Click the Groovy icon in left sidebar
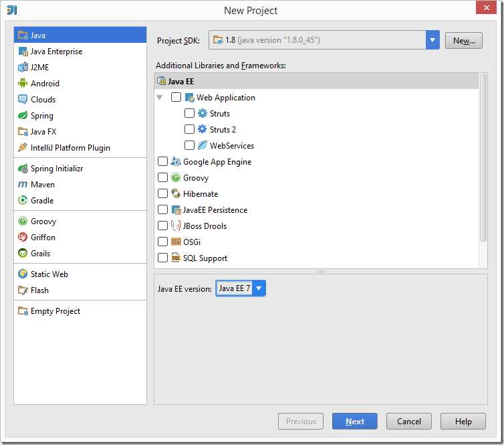Screen dimensions: 504x445 click(x=23, y=221)
